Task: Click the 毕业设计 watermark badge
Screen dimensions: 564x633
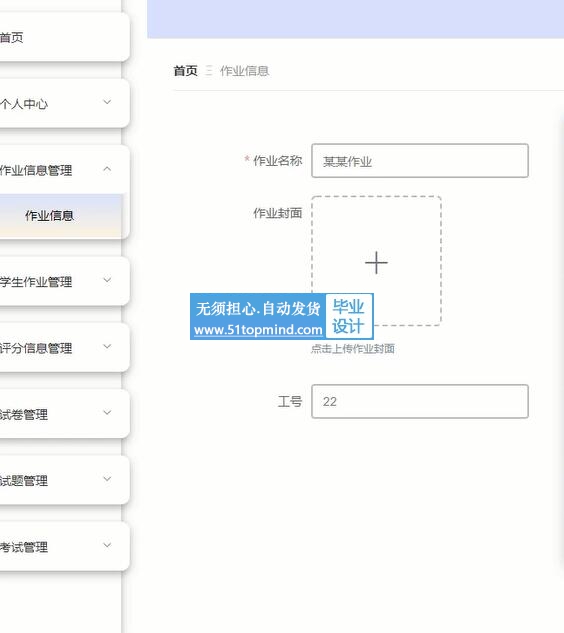Action: point(348,316)
